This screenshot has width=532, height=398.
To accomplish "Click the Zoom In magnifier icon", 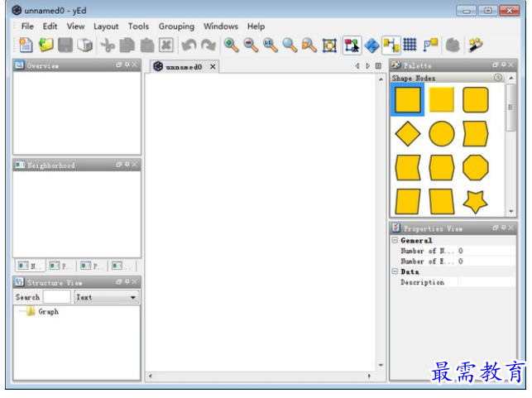I will point(231,46).
